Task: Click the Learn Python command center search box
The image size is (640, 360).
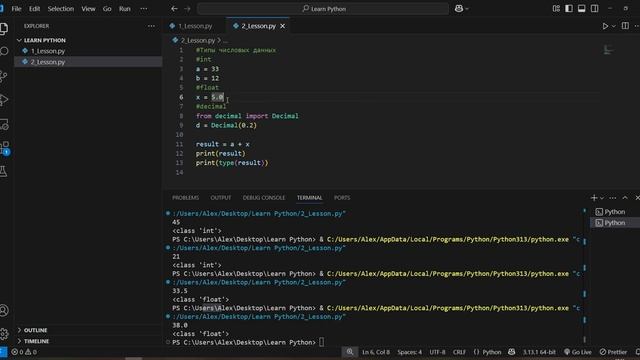Action: click(x=323, y=9)
